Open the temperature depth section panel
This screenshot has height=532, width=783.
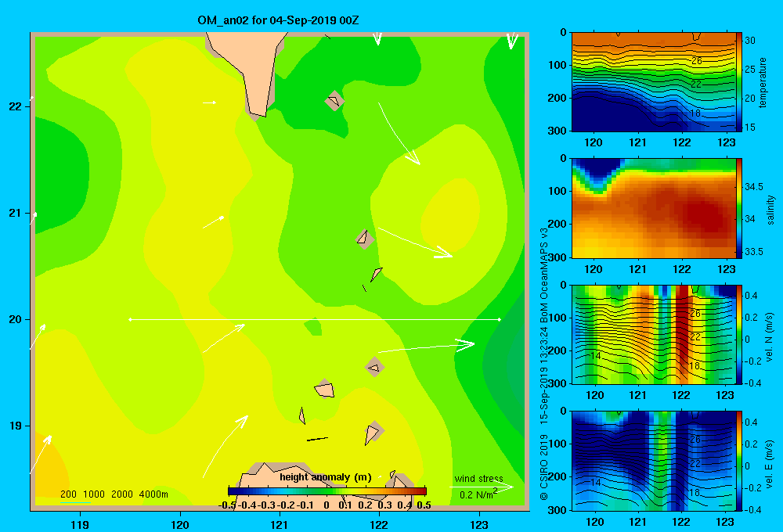click(x=654, y=82)
